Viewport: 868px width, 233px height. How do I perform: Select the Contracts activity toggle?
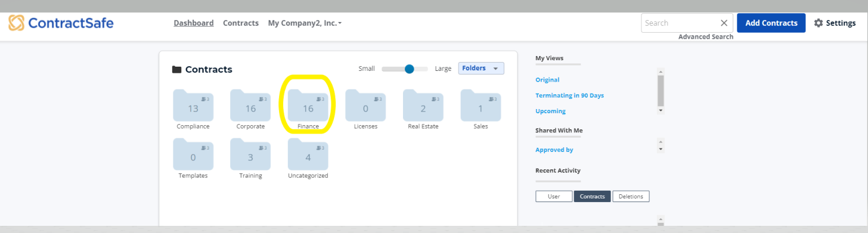click(x=592, y=197)
